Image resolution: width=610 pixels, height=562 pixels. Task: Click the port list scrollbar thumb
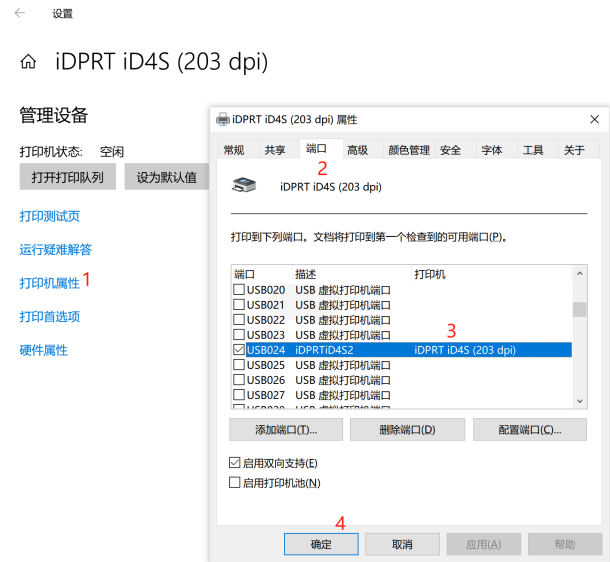point(580,310)
